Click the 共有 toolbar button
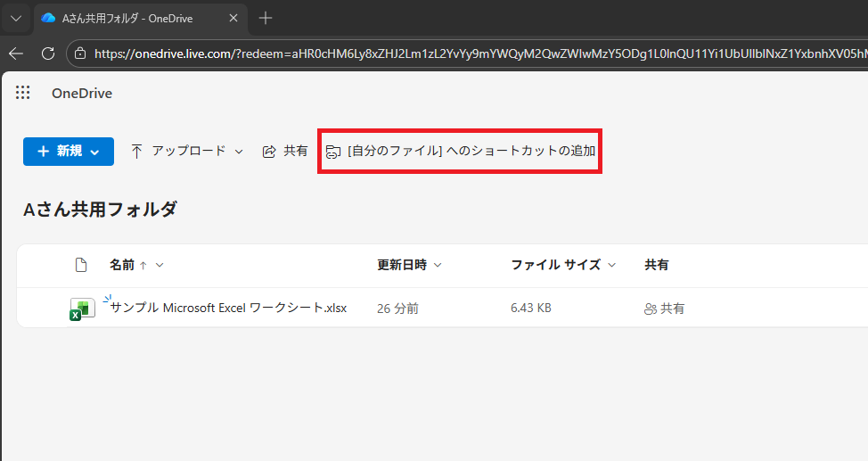 (x=285, y=152)
